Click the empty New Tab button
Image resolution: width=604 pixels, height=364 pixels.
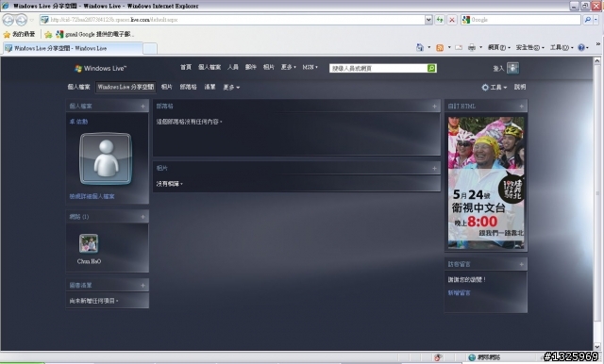click(150, 49)
